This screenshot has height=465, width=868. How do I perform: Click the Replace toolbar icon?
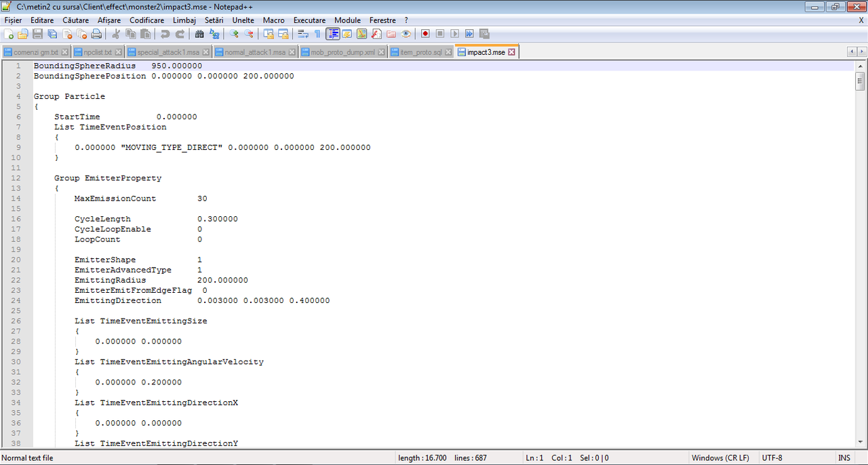pyautogui.click(x=214, y=34)
